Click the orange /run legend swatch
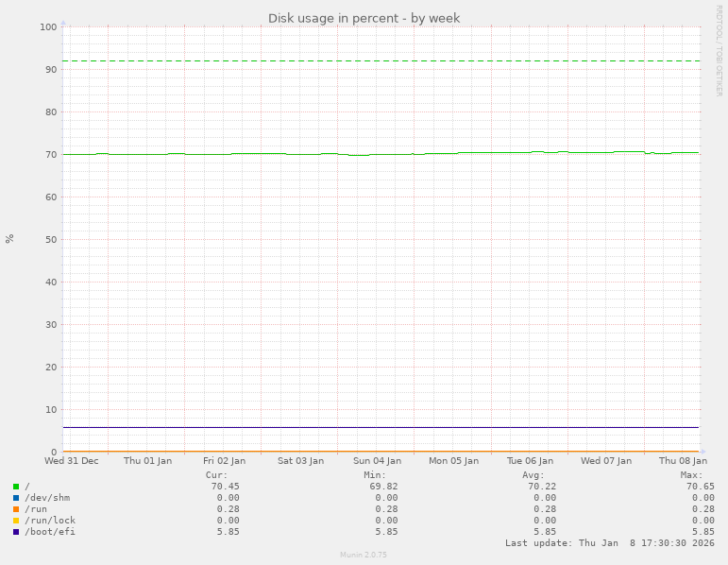The height and width of the screenshot is (565, 728). (x=16, y=509)
